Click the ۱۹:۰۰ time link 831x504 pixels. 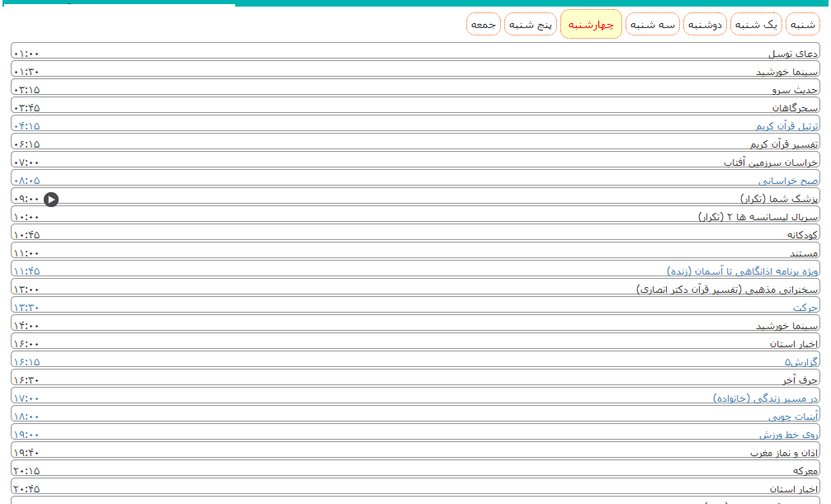[26, 435]
